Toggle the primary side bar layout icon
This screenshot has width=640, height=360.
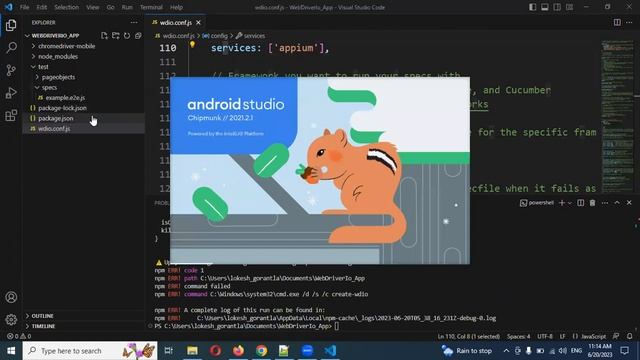tap(533, 7)
